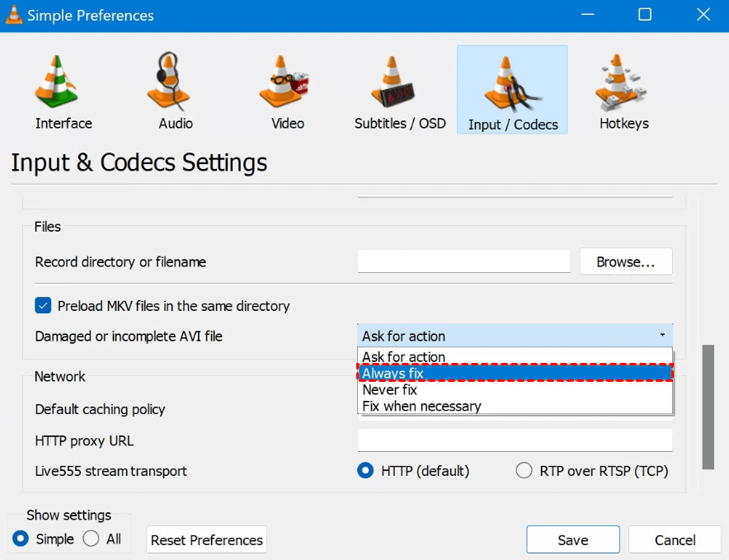Screen dimensions: 729x560
Task: Click the vertical scrollbar thumb
Action: click(x=708, y=406)
